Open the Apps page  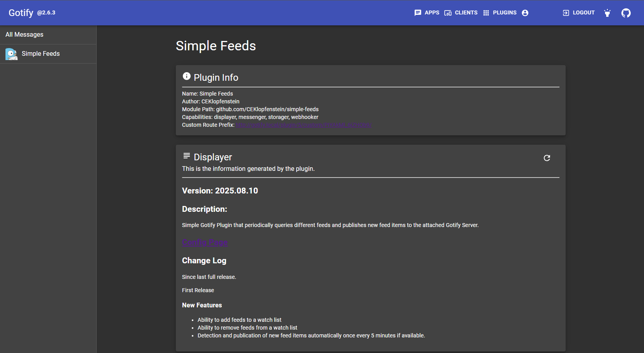[x=427, y=13]
